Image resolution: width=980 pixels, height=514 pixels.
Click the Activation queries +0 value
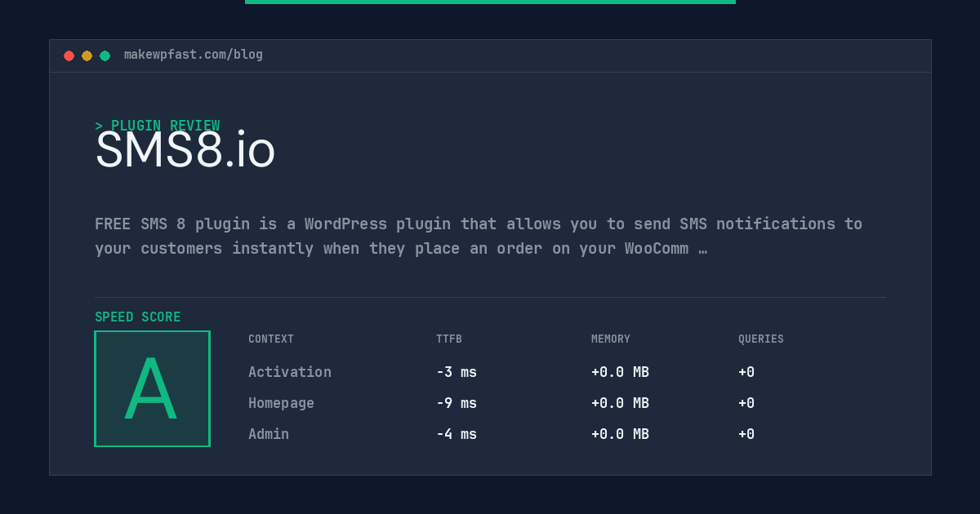746,372
